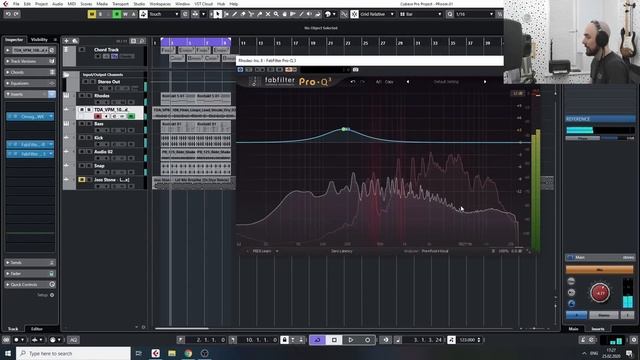Solo the Bass track
The image size is (640, 360).
[88, 124]
